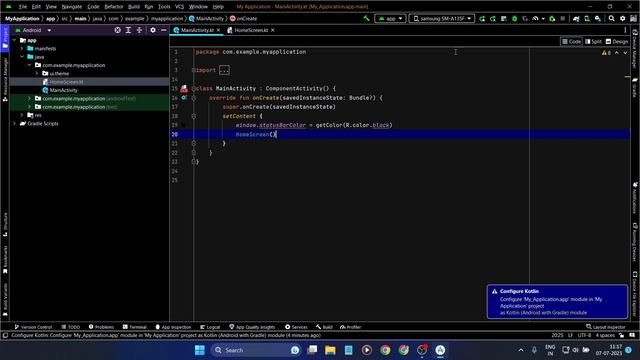This screenshot has height=360, width=640.
Task: Select HomeScreen.kt in project tree
Action: [x=66, y=82]
